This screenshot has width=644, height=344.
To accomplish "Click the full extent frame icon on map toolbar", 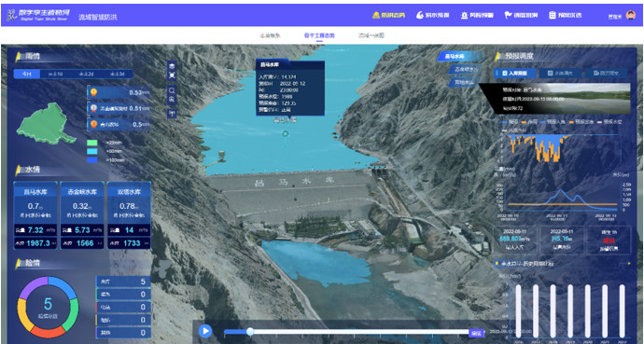I will [172, 76].
